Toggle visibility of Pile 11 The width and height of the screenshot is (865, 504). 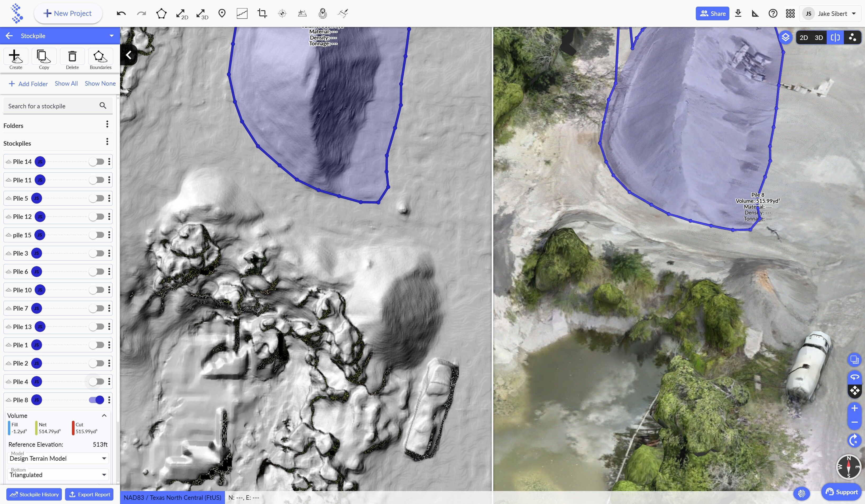[96, 180]
